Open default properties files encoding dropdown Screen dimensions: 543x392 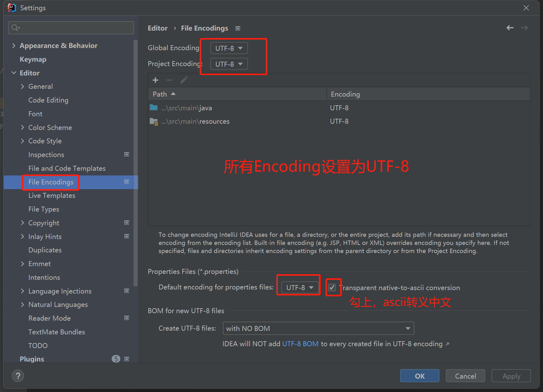(300, 287)
